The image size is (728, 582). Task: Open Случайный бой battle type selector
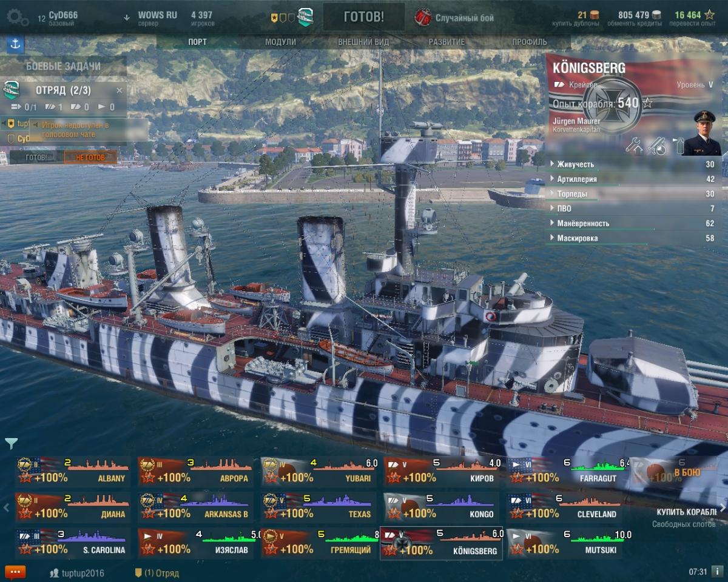pos(455,18)
